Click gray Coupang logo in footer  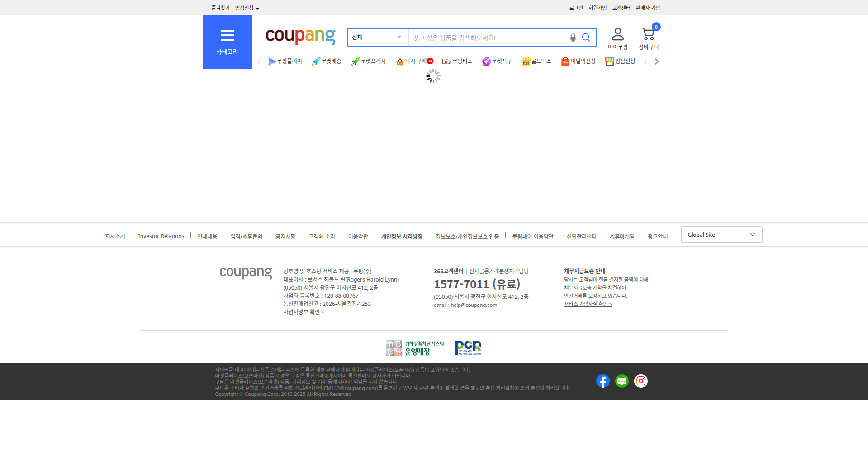(246, 272)
